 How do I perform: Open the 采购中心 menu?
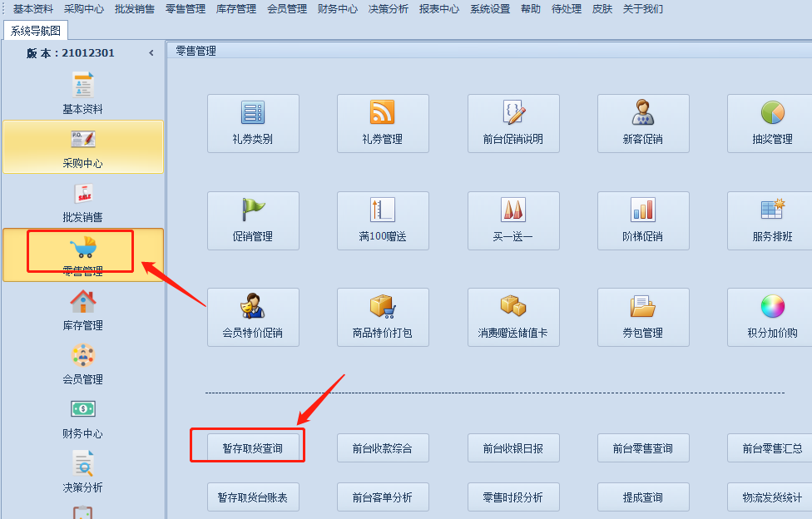point(84,9)
